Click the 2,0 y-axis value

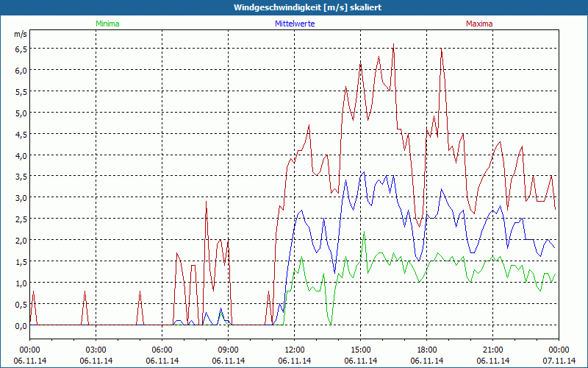click(21, 241)
